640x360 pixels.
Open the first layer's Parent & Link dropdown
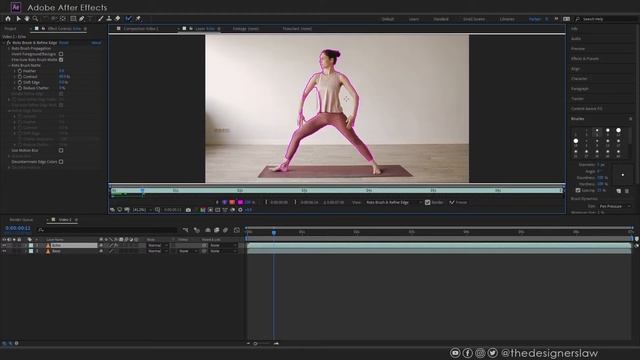point(222,245)
